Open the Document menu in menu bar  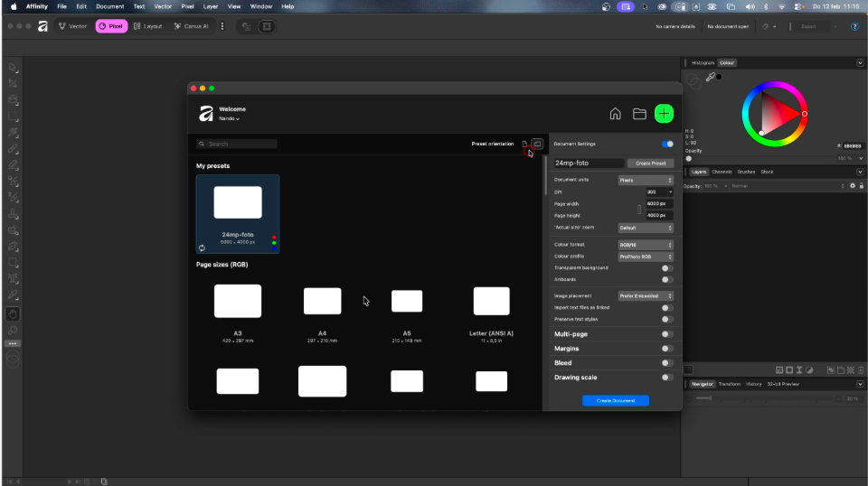[110, 6]
